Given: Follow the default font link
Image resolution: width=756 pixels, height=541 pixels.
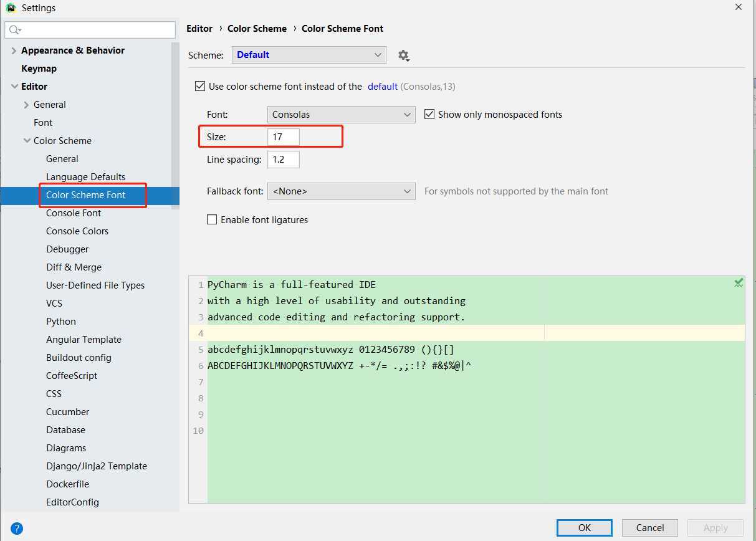Looking at the screenshot, I should 383,87.
